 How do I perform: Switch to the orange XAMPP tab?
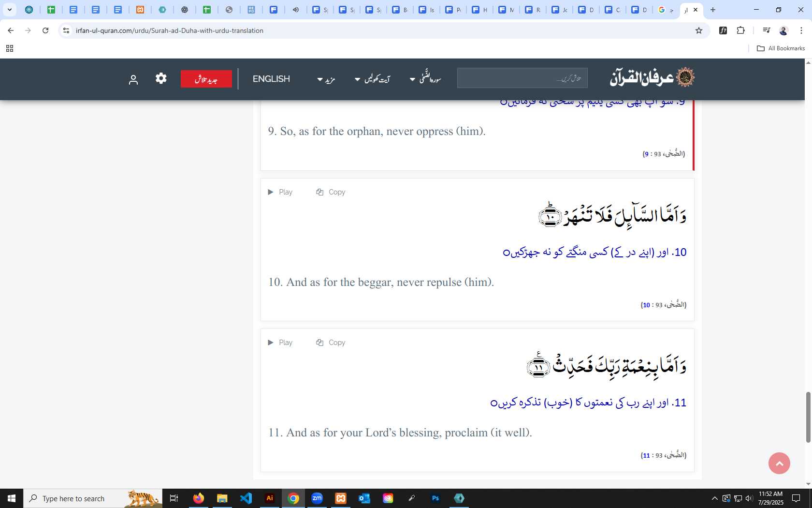140,10
